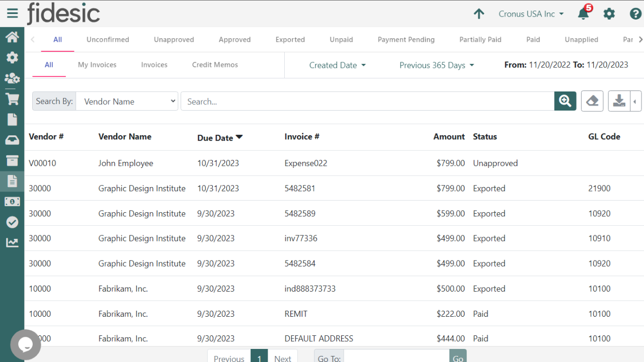The width and height of the screenshot is (644, 362).
Task: Click the Invoice # column header
Action: (x=302, y=136)
